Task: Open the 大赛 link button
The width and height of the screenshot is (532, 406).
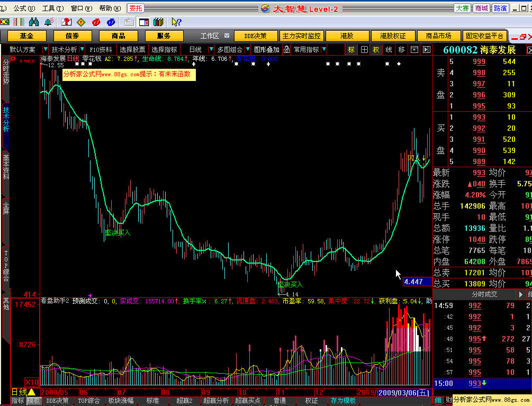Action: click(x=462, y=8)
